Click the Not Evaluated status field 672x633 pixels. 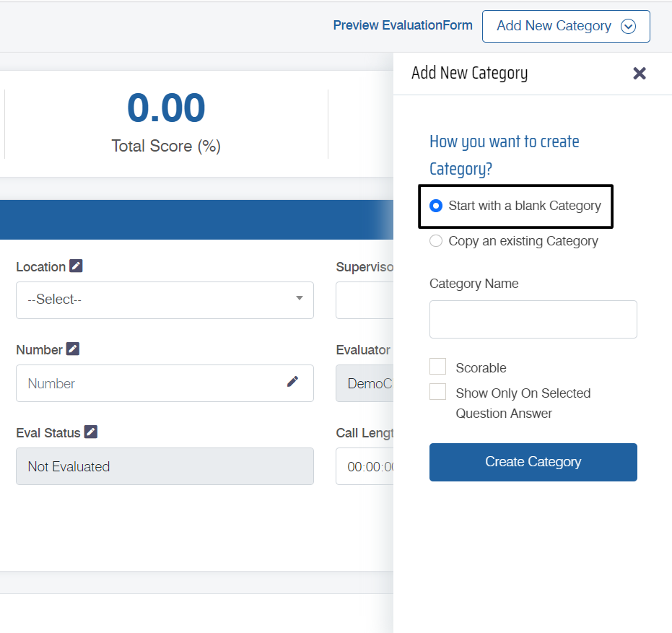coord(165,466)
